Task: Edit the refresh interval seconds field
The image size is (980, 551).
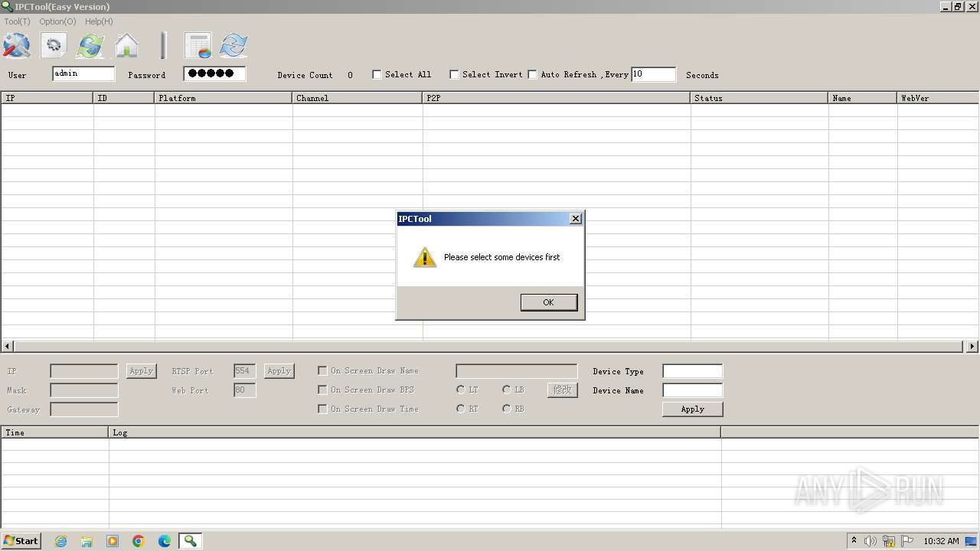Action: (x=654, y=74)
